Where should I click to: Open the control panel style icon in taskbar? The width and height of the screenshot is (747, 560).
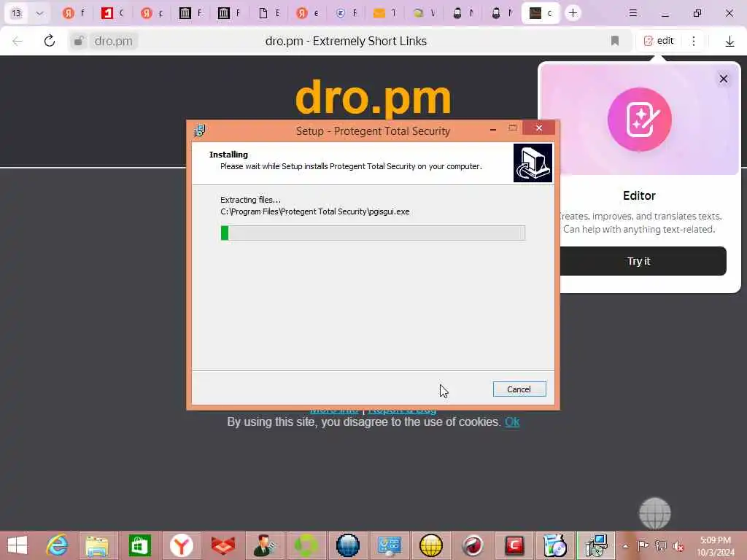[390, 545]
